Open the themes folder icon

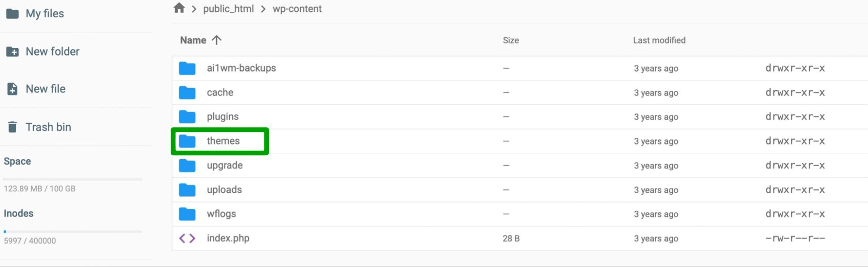pos(187,141)
